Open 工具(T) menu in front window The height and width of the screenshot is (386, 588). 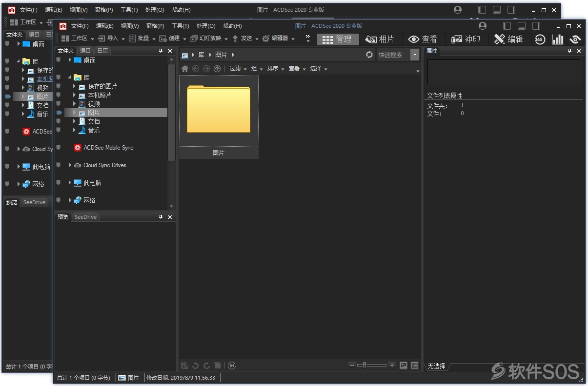tap(181, 26)
